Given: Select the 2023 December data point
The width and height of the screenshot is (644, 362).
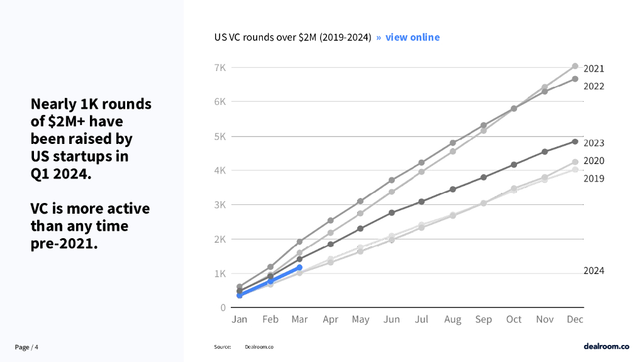Looking at the screenshot, I should (575, 141).
